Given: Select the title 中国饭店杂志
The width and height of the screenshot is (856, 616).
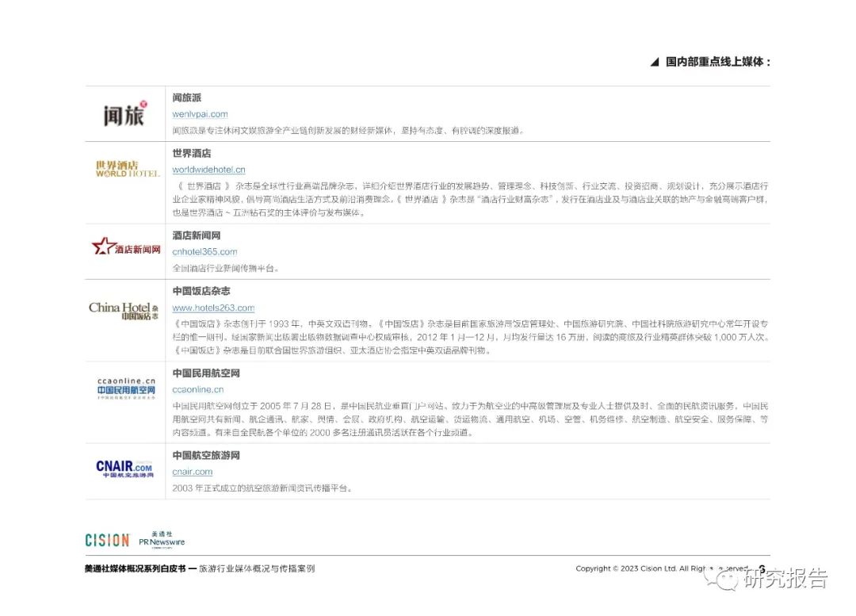Looking at the screenshot, I should 201,291.
